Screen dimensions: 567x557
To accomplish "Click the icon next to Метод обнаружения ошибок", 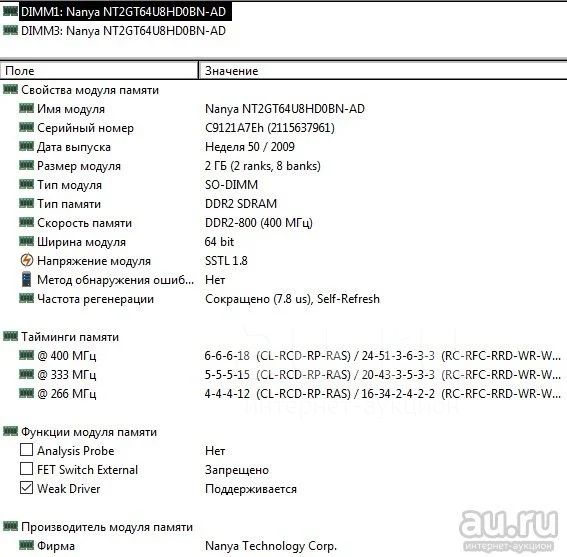I will tap(26, 280).
